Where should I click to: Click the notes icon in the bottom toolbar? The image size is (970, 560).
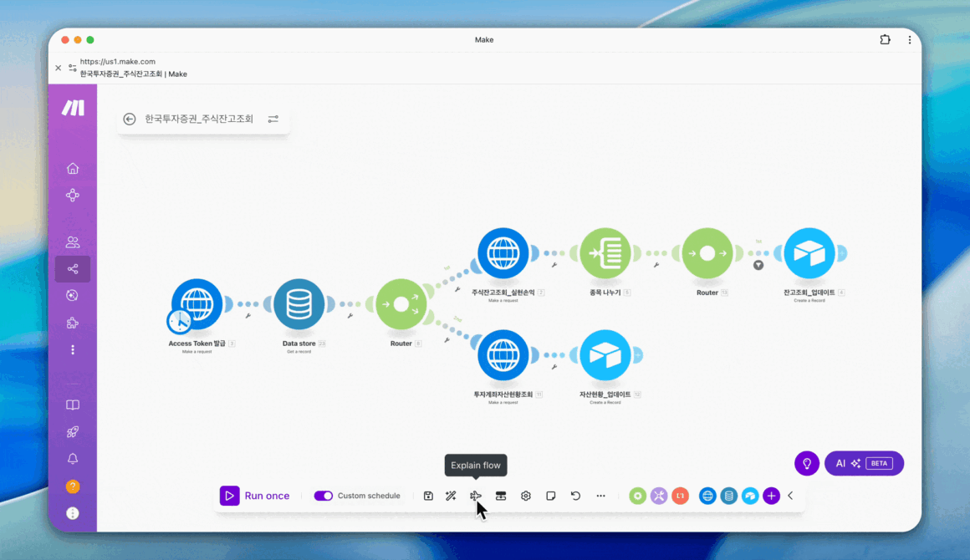tap(551, 496)
